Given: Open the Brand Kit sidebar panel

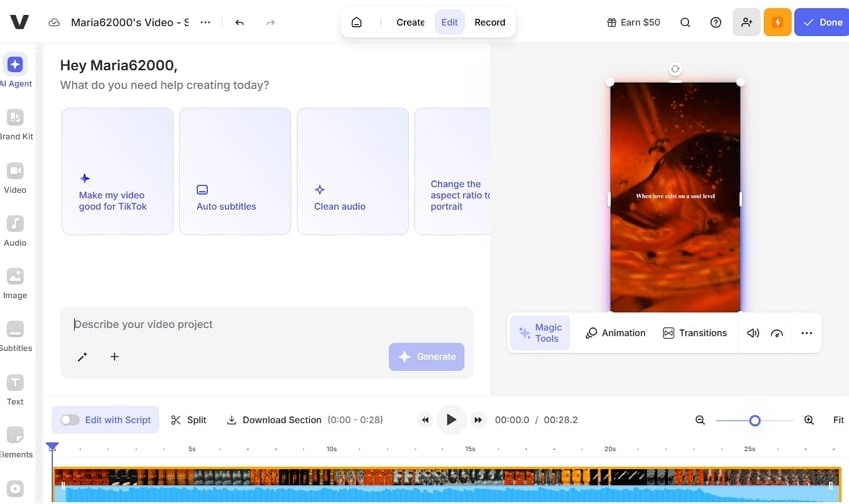Looking at the screenshot, I should pos(15,124).
